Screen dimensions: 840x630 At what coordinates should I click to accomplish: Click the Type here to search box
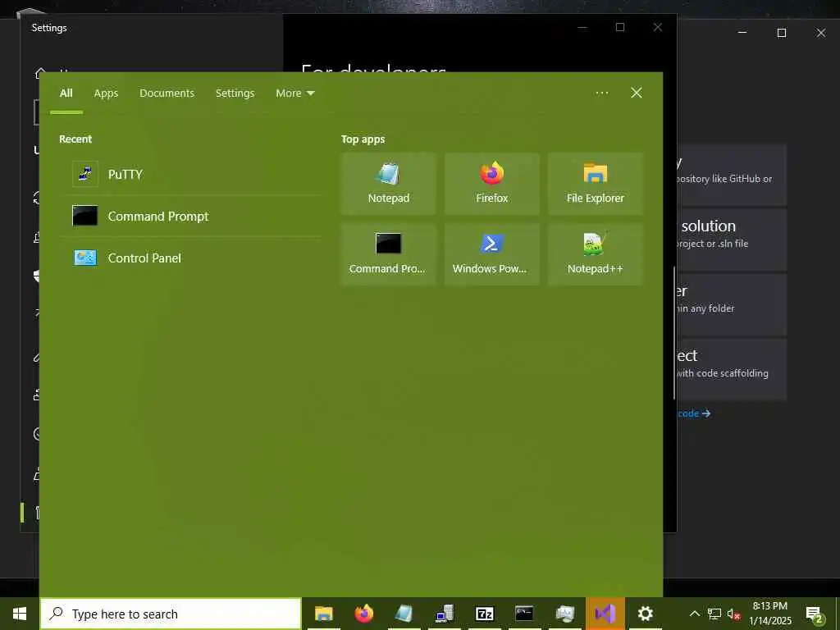pyautogui.click(x=171, y=614)
